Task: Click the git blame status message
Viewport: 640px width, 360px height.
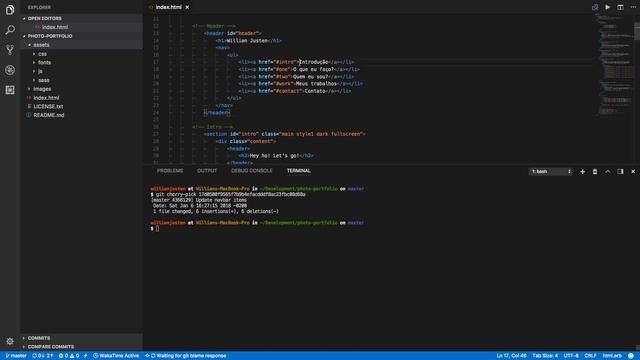Action: (186, 356)
